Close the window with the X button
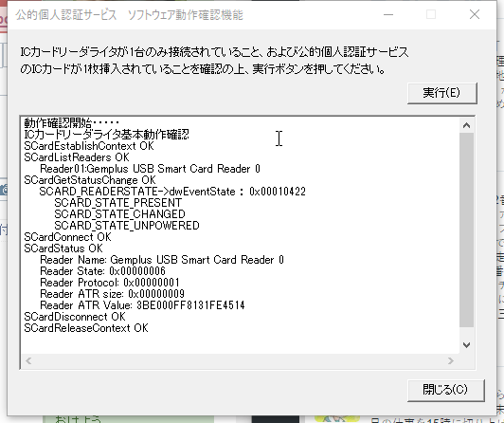 (475, 15)
